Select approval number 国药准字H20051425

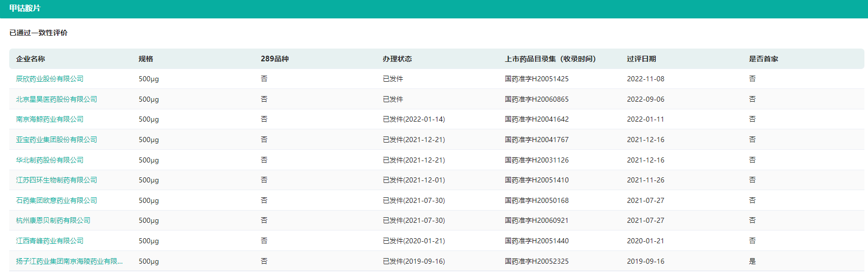(x=537, y=79)
